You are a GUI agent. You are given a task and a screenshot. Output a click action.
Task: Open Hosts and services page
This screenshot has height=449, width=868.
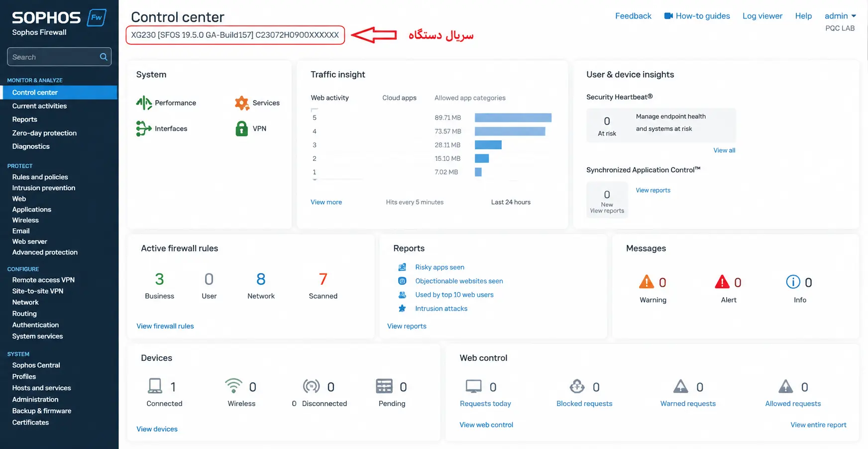(41, 388)
